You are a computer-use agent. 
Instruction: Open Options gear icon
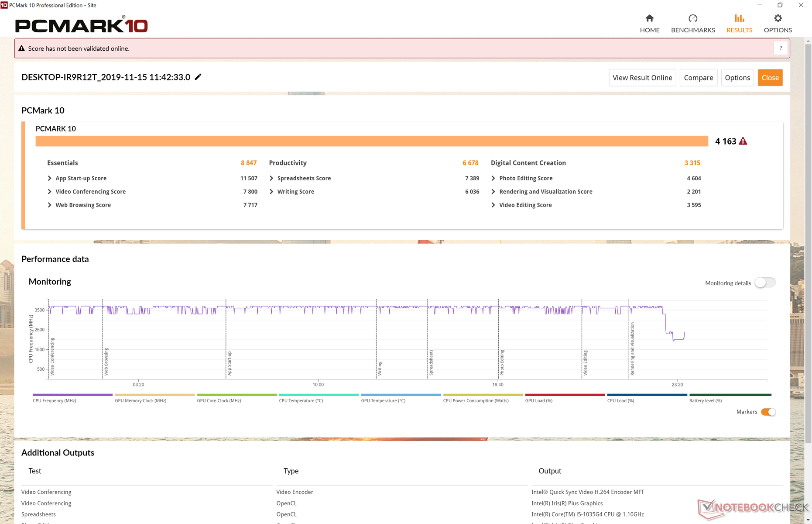click(x=778, y=18)
